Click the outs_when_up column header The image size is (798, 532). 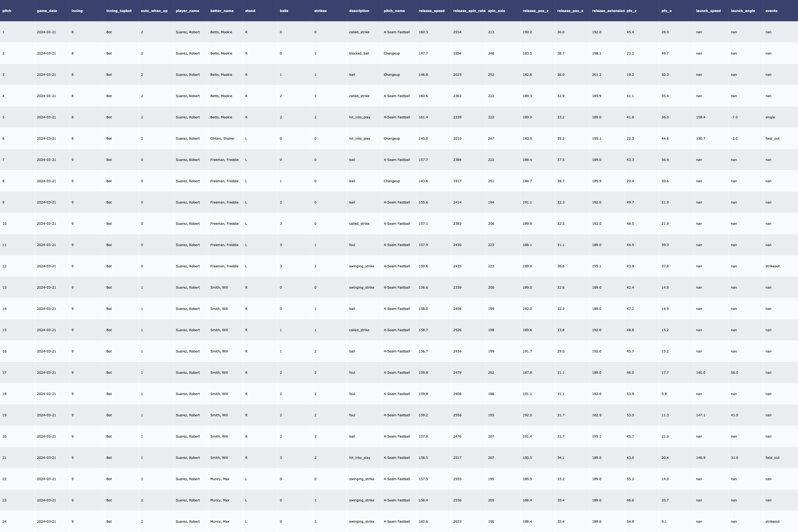154,11
